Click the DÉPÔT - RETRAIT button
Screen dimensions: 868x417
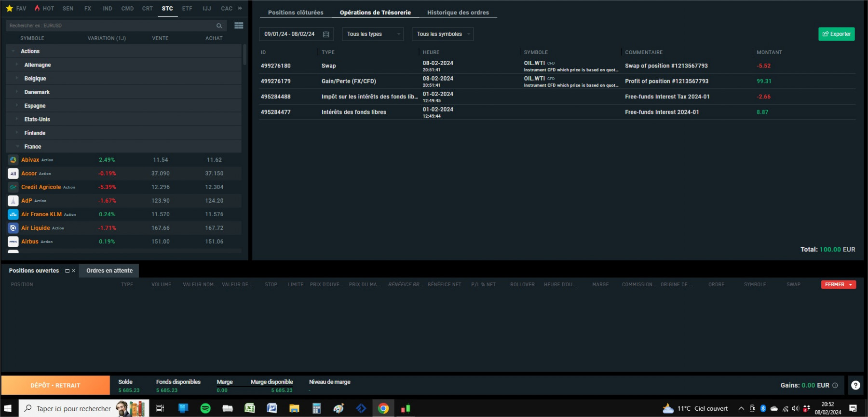click(55, 385)
